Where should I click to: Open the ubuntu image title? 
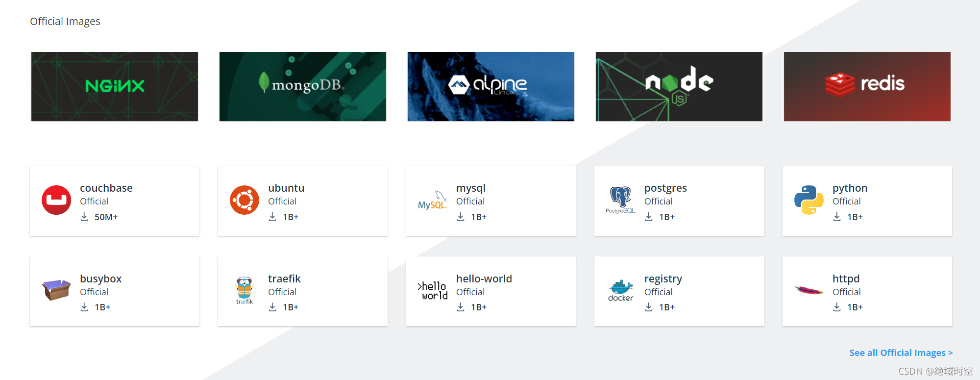286,188
